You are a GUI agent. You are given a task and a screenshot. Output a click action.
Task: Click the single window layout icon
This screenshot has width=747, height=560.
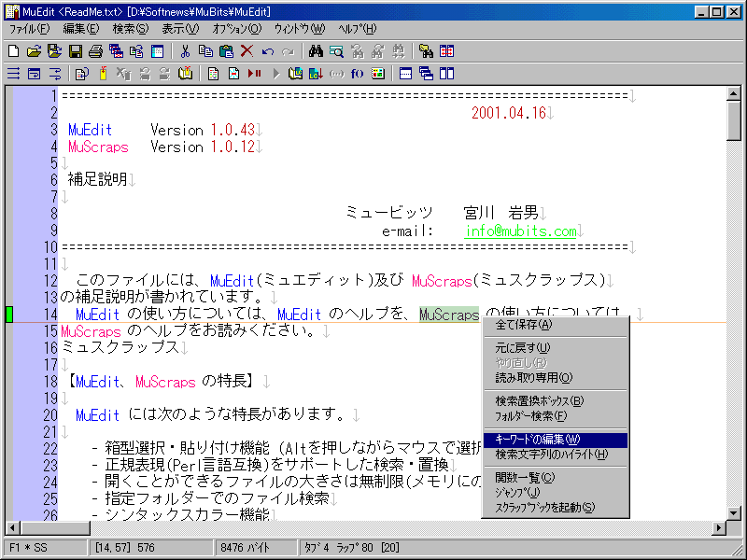[x=405, y=74]
